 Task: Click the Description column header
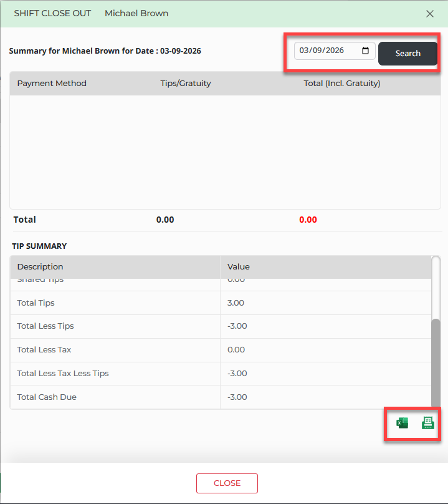[41, 266]
